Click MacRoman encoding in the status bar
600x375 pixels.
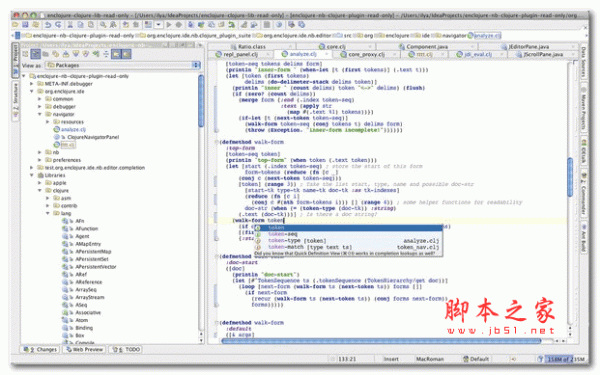tap(430, 359)
